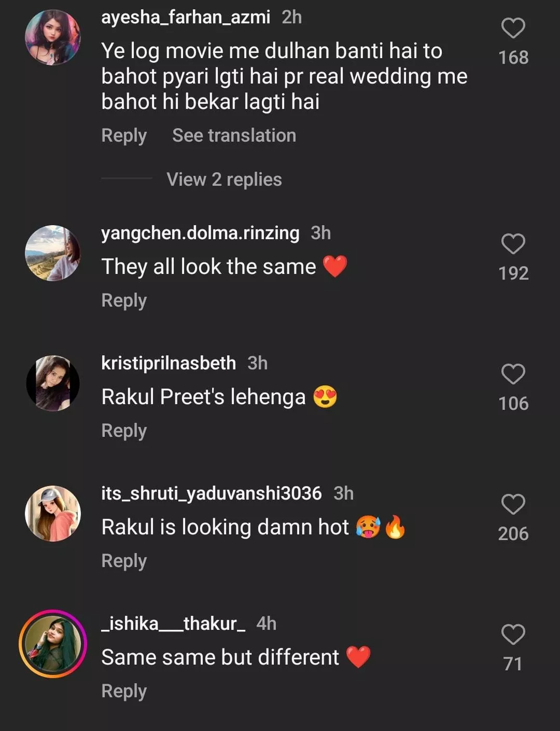Reply to the Rakul Preet's lehenga comment

click(124, 431)
